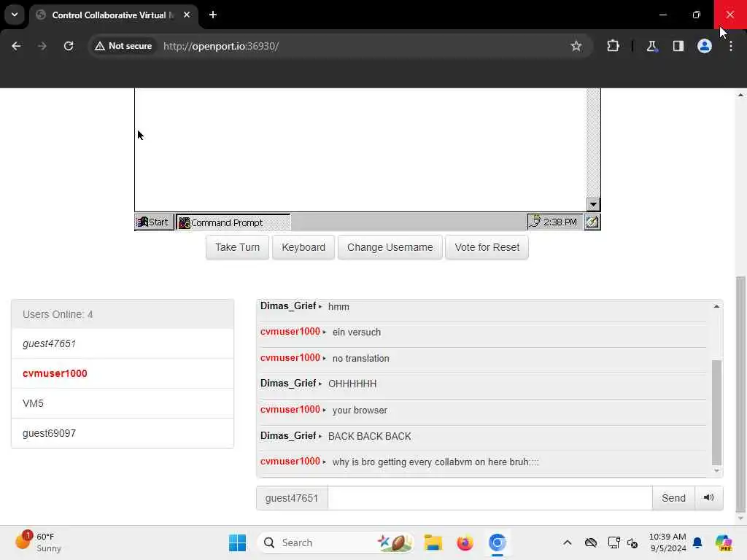This screenshot has height=560, width=747.
Task: Show hidden system tray icons chevron
Action: (567, 542)
